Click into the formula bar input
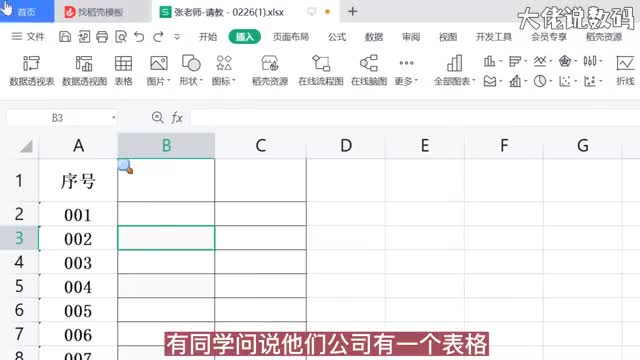This screenshot has width=640, height=360. pyautogui.click(x=415, y=118)
